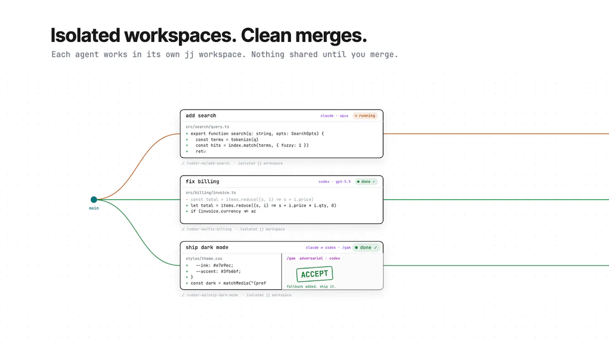
Task: Click the rudder-ws/ship-dark-mode workspace label
Action: click(212, 295)
